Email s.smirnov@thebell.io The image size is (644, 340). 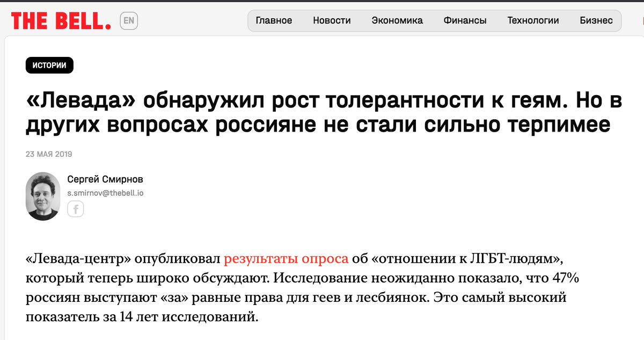(105, 193)
